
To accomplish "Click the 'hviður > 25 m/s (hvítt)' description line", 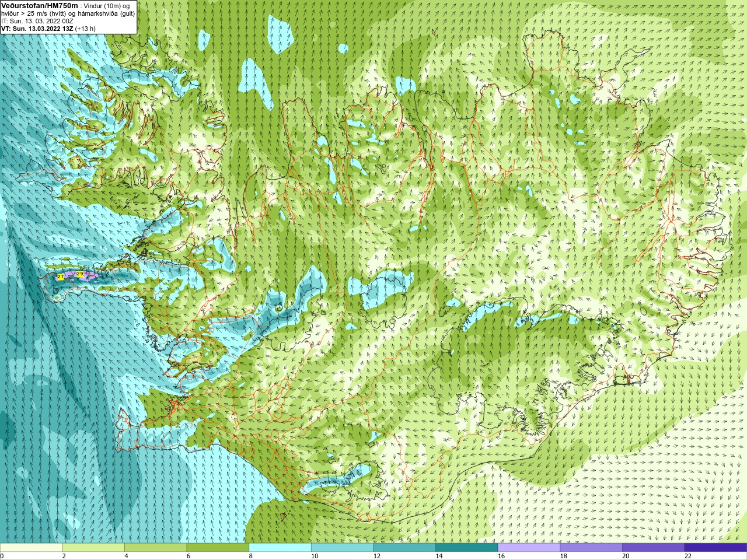I will (x=68, y=13).
